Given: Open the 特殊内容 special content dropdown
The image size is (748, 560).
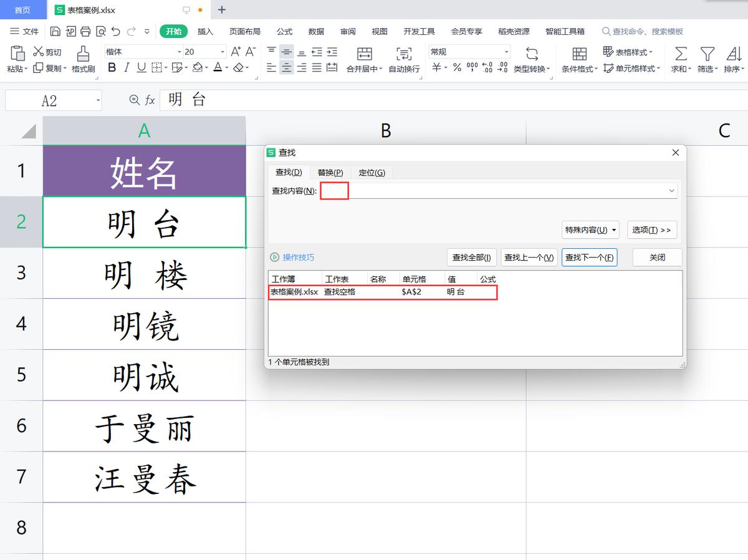Looking at the screenshot, I should (591, 229).
